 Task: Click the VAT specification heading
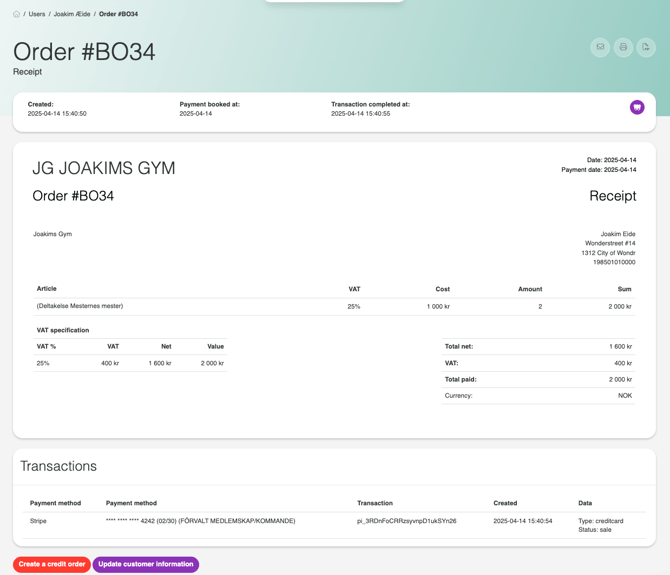(63, 330)
